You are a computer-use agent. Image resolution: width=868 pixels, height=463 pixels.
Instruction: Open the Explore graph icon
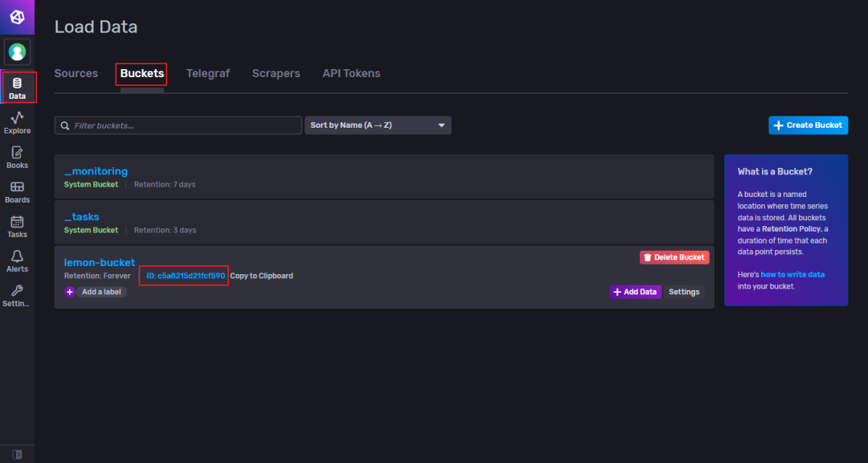[x=17, y=121]
